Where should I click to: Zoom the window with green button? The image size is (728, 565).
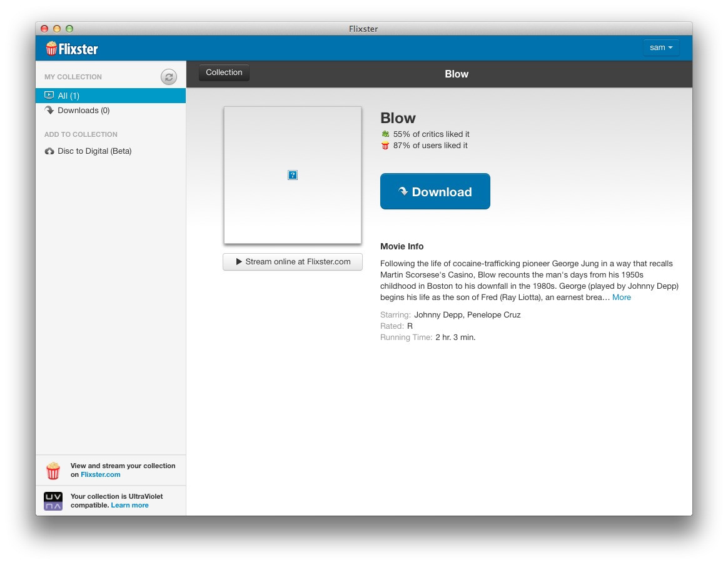pos(69,29)
